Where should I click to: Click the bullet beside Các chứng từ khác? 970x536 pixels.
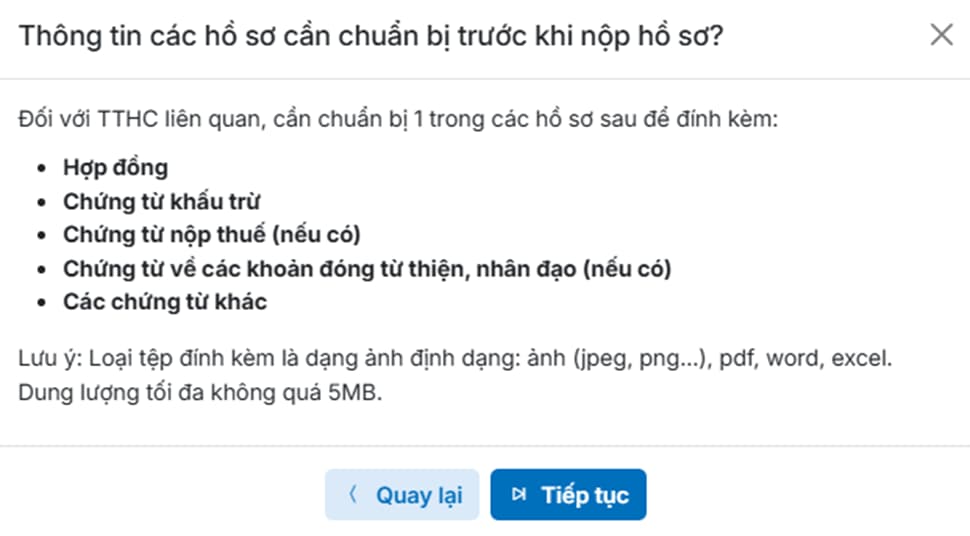pyautogui.click(x=41, y=303)
